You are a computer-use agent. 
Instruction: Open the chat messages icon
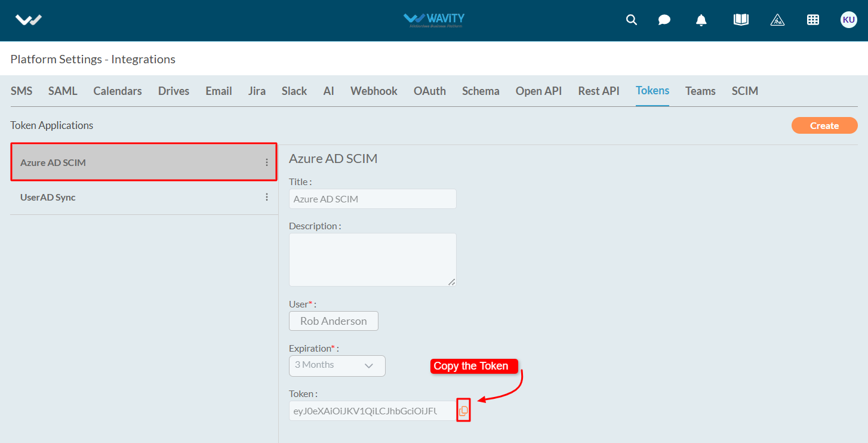coord(664,20)
